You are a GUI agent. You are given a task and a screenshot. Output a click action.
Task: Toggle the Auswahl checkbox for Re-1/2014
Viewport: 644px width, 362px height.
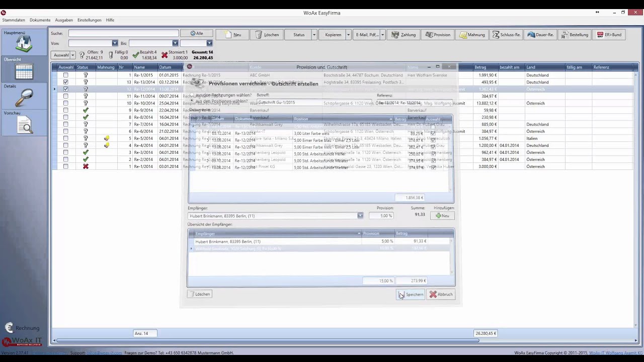65,166
